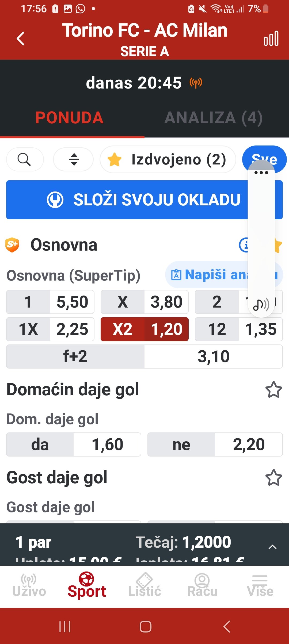Open the search magnifier icon

pos(24,160)
